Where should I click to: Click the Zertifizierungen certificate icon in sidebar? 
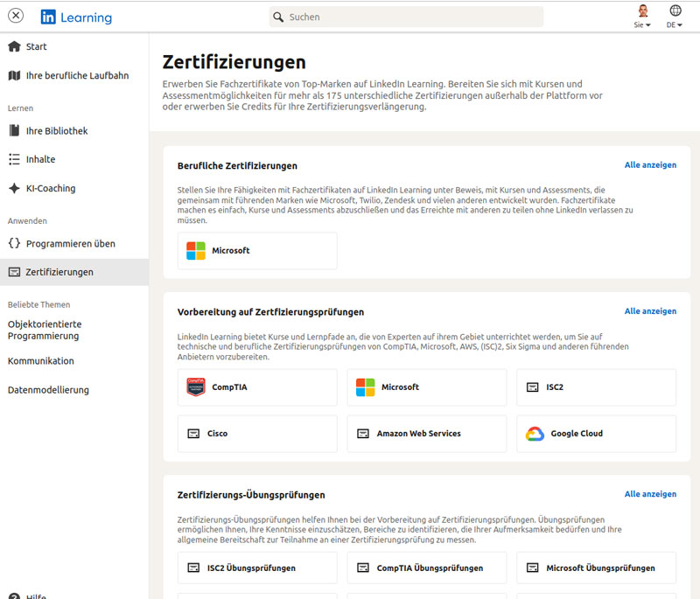(14, 272)
